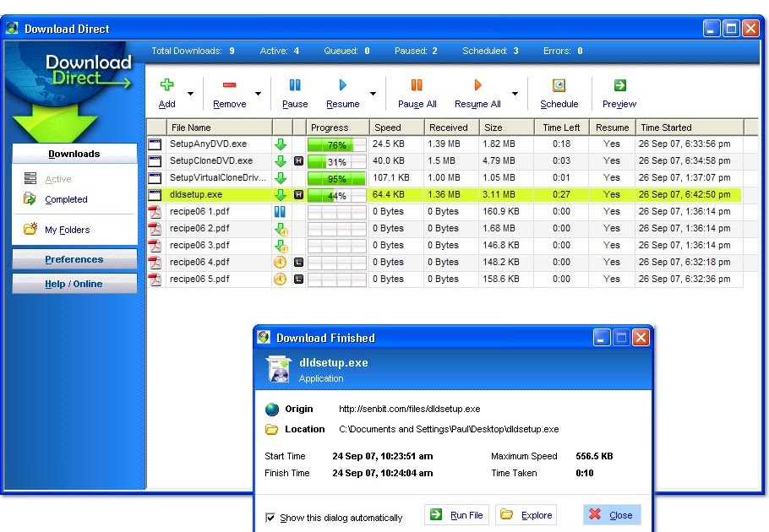Image resolution: width=769 pixels, height=532 pixels.
Task: Expand the Remove button dropdown arrow
Action: point(258,94)
